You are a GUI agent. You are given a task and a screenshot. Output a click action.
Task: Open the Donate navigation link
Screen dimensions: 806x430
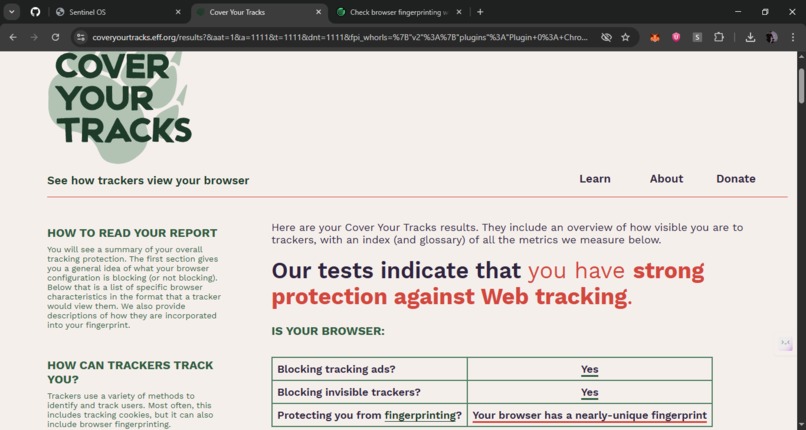[736, 179]
